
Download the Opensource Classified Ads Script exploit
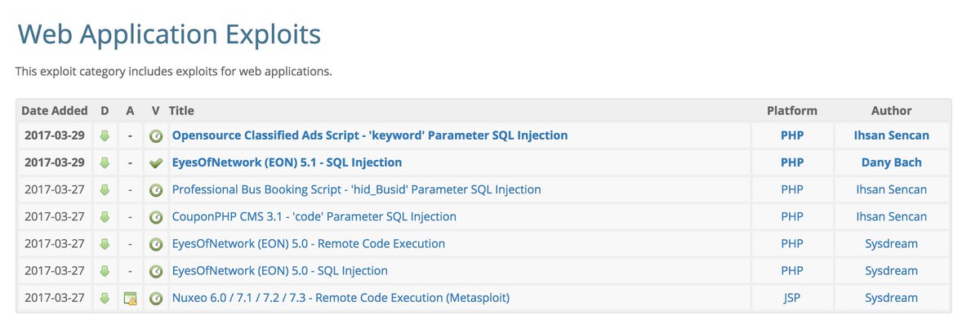coord(105,135)
